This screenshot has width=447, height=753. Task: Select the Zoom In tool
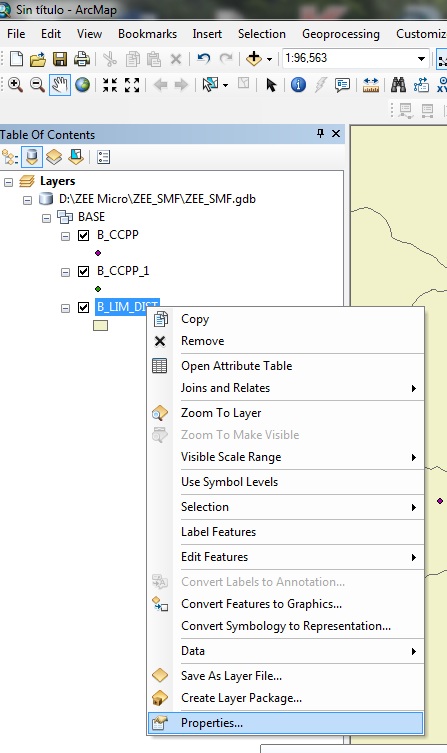(15, 85)
